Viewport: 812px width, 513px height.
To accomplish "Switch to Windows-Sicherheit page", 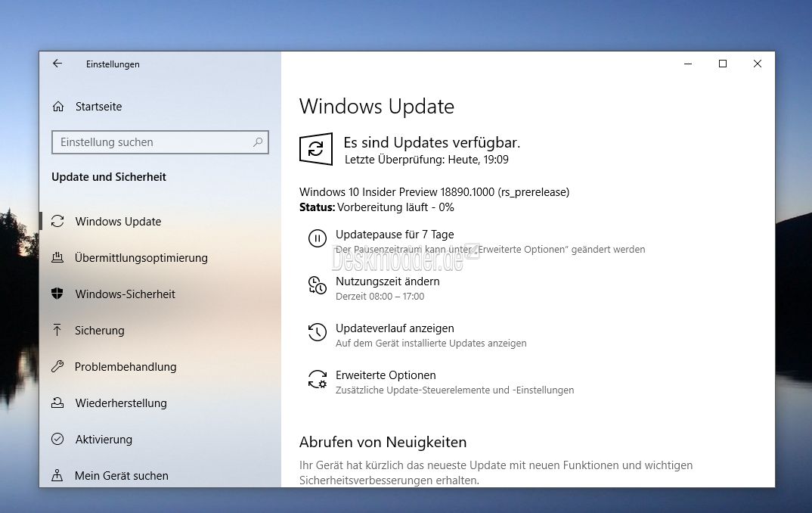I will coord(126,294).
